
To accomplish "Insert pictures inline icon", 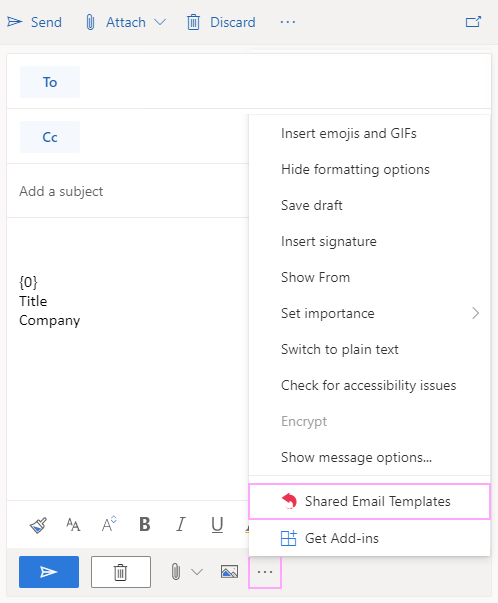I will click(230, 572).
